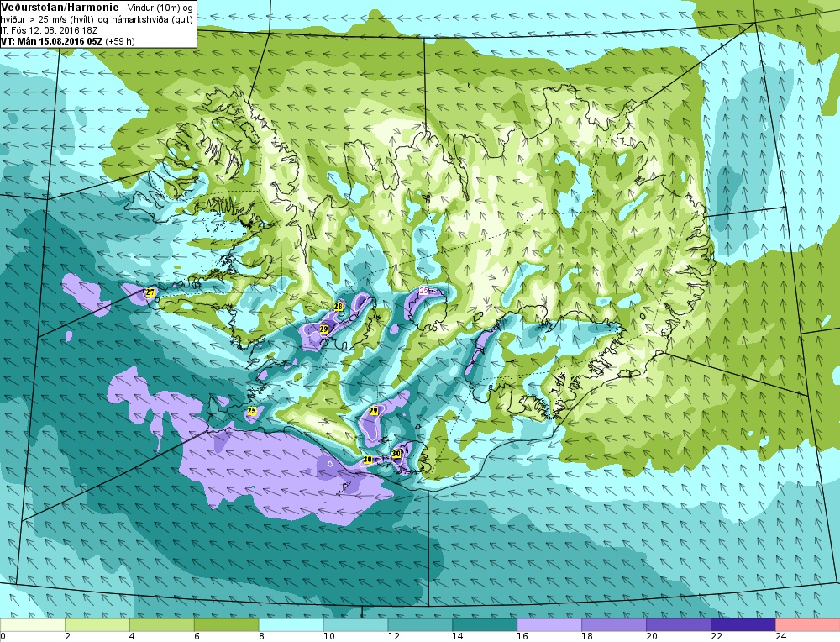Click the legend scale number 18
This screenshot has height=642, width=840.
click(x=587, y=637)
